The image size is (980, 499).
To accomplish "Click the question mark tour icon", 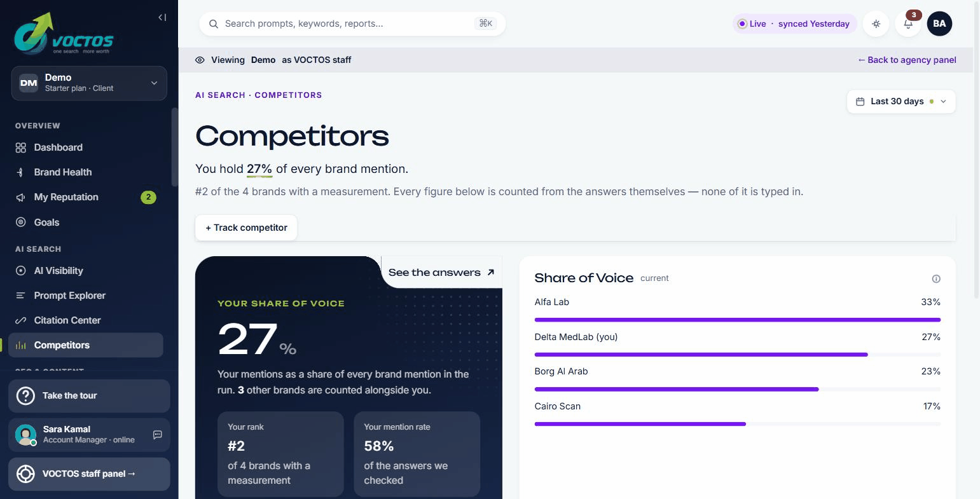I will pyautogui.click(x=25, y=396).
